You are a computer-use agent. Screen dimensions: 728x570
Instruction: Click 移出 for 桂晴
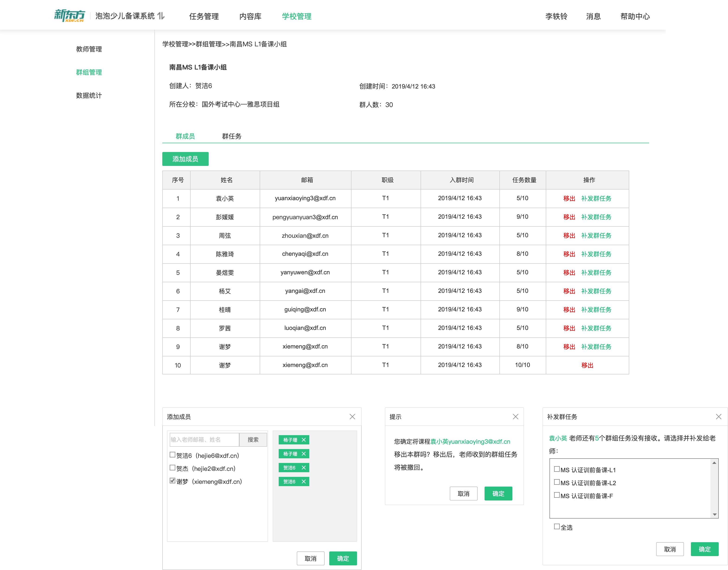pyautogui.click(x=569, y=310)
